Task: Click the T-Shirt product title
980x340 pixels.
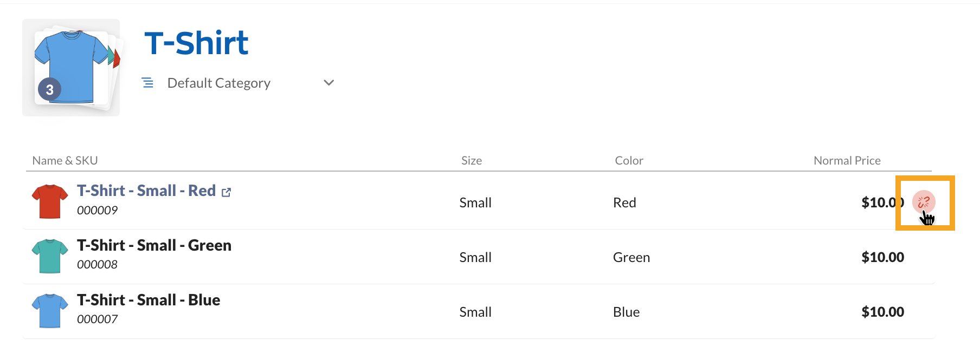Action: (196, 43)
